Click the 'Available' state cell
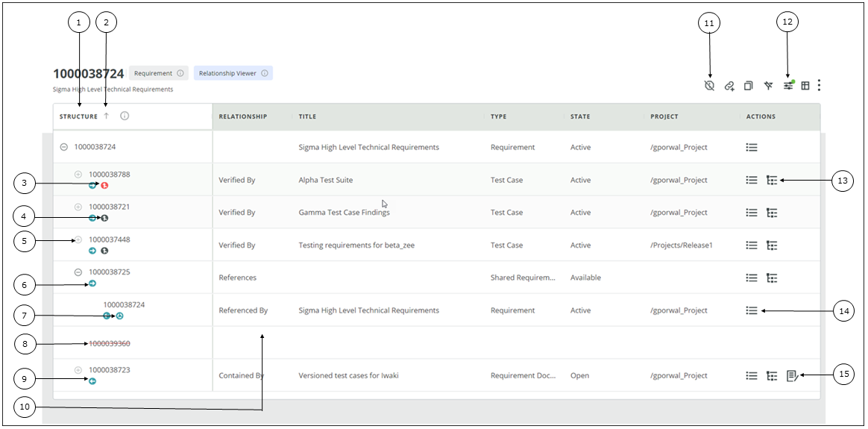This screenshot has height=429, width=868. click(x=585, y=278)
